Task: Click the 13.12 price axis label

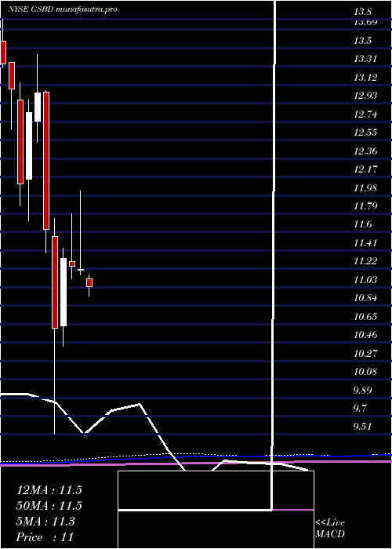Action: pyautogui.click(x=365, y=77)
